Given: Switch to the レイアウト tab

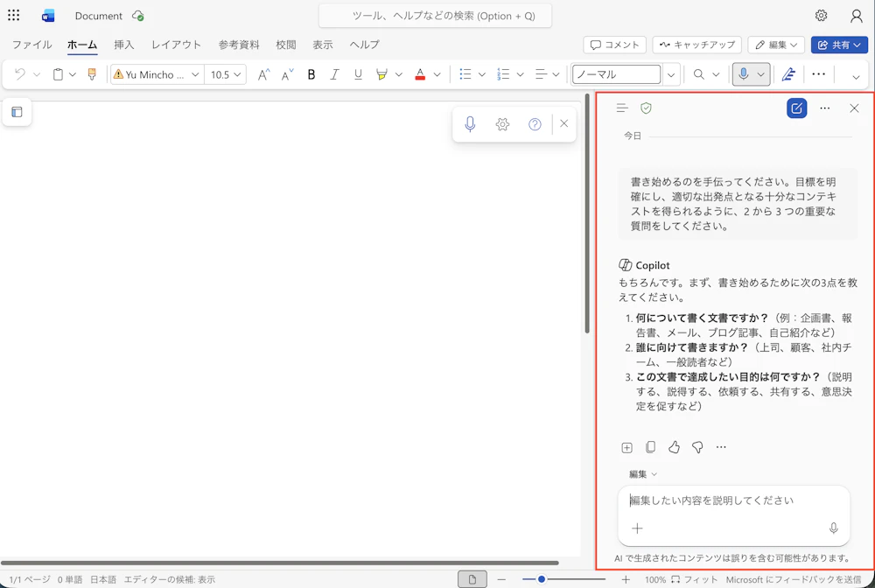Looking at the screenshot, I should pyautogui.click(x=176, y=45).
